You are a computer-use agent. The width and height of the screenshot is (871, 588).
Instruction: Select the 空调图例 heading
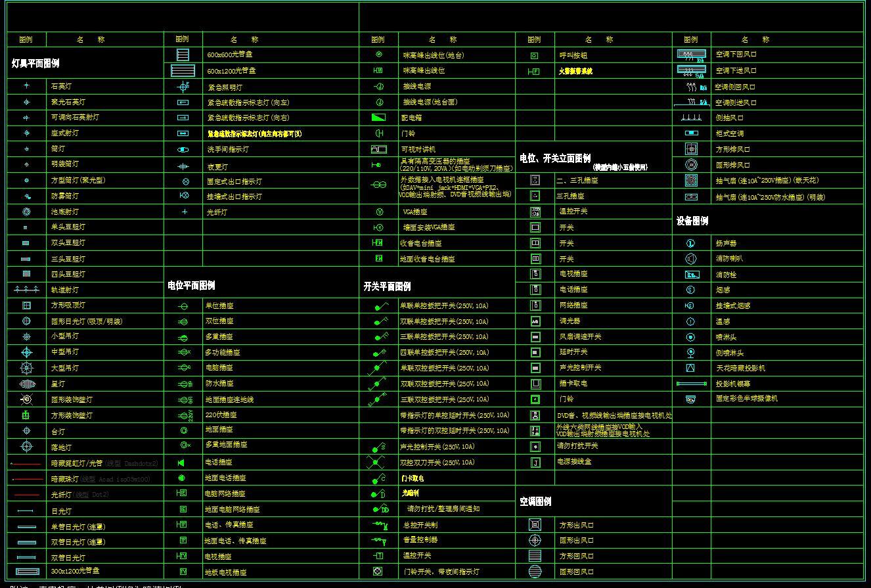[535, 501]
